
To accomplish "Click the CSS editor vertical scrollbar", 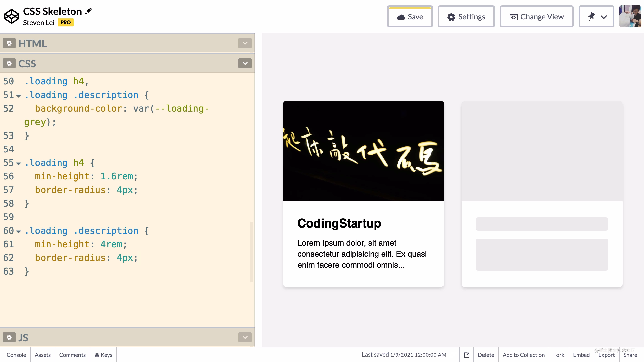I will [251, 251].
